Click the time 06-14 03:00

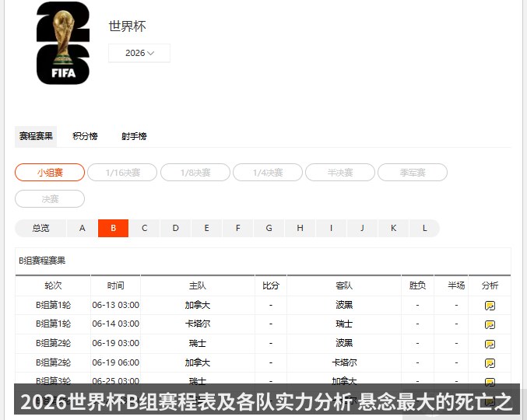coord(116,324)
